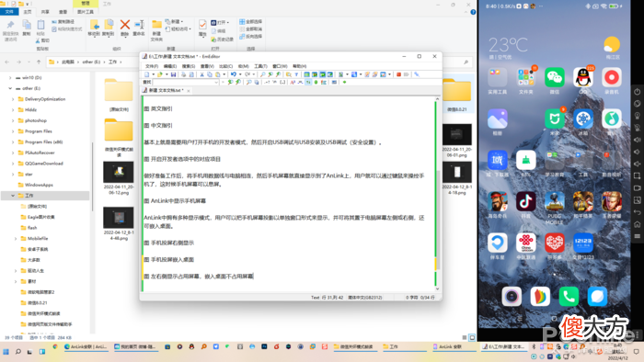Click 此电脑 in the address bar
This screenshot has width=644, height=362.
(68, 62)
